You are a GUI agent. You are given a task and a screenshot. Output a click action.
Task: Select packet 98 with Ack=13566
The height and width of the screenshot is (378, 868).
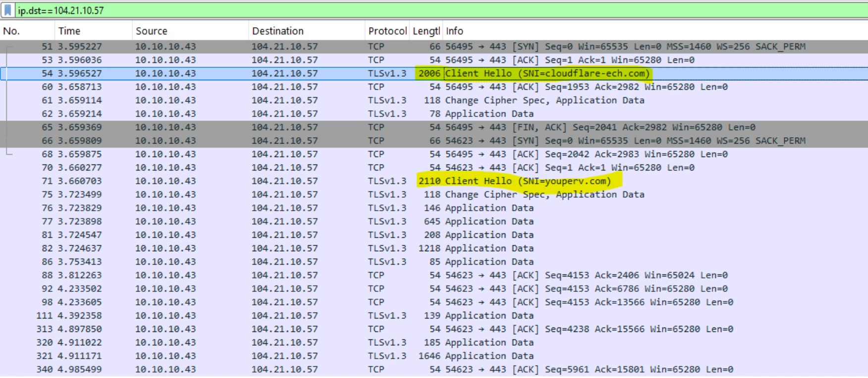(434, 302)
